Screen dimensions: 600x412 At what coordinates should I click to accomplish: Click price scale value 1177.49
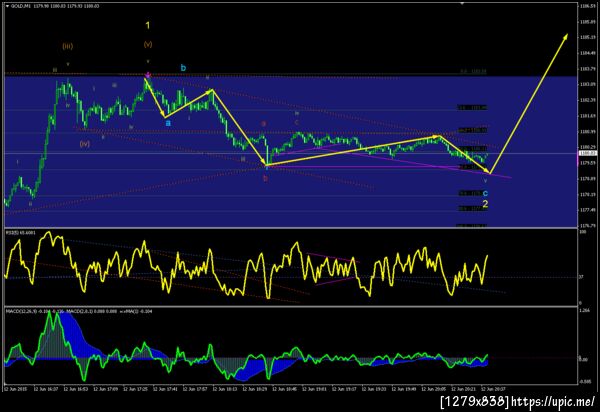click(x=588, y=210)
